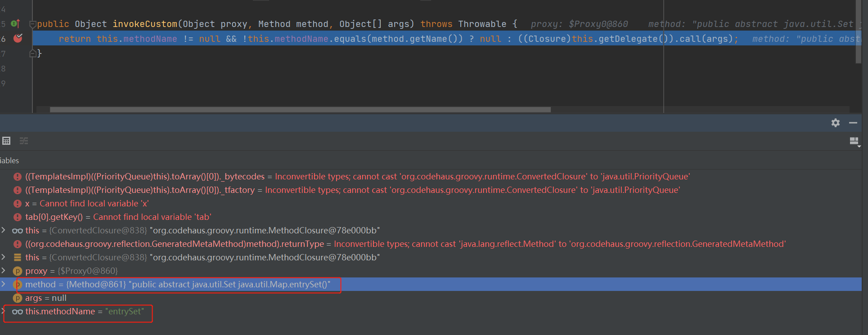This screenshot has height=335, width=868.
Task: Expand the field 'this' ConvertedClosure node
Action: point(4,257)
